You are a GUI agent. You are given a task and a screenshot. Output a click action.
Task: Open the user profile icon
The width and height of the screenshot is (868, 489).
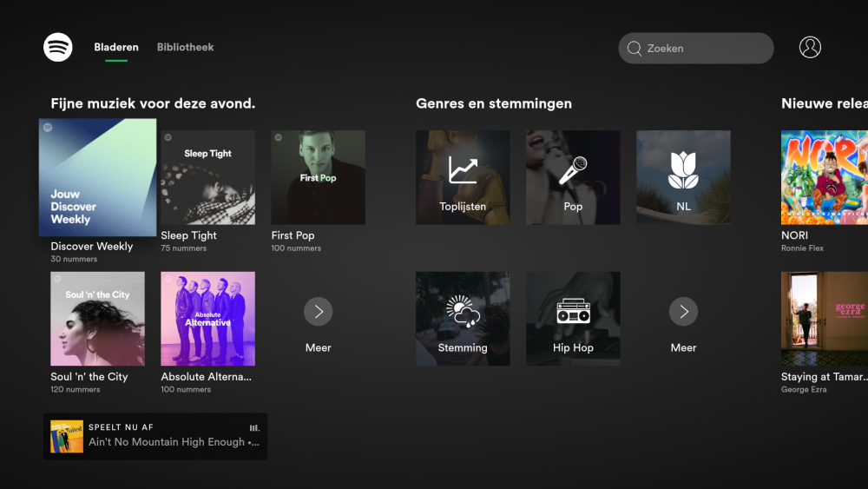pyautogui.click(x=810, y=48)
